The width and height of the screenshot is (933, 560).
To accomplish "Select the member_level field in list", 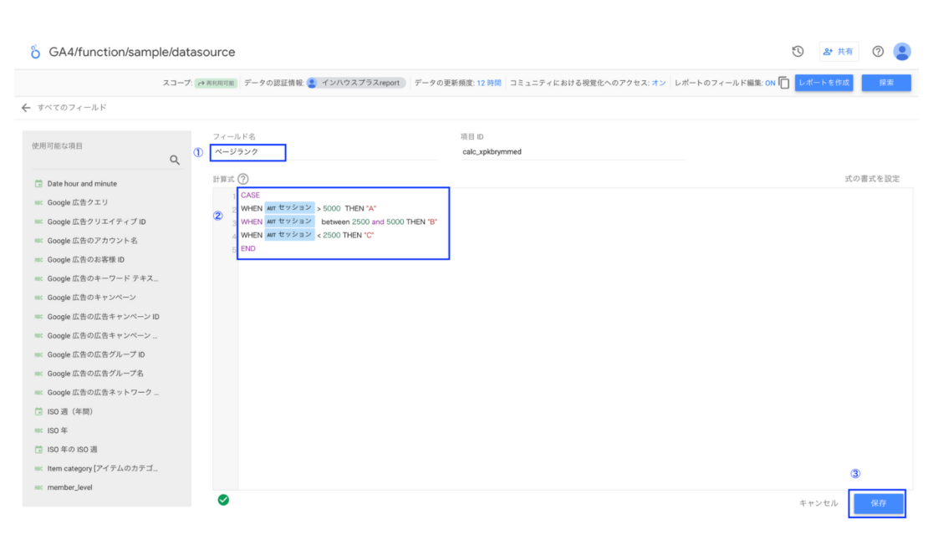I will 69,487.
